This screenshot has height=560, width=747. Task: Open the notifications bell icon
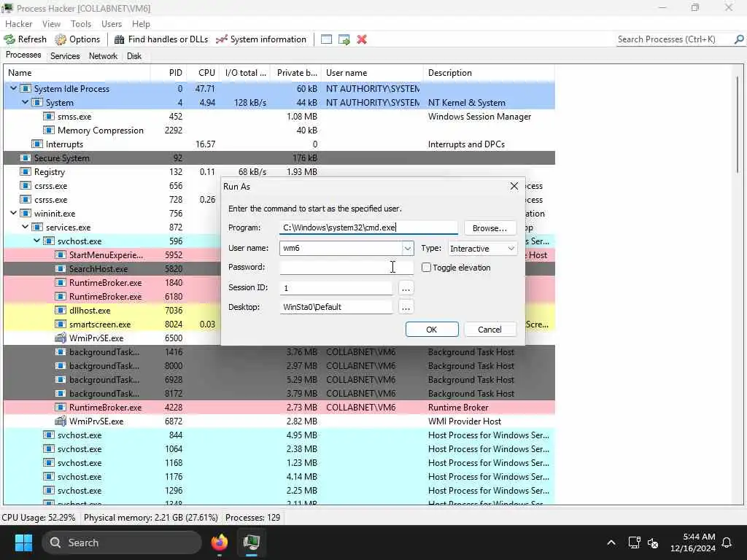pyautogui.click(x=727, y=542)
